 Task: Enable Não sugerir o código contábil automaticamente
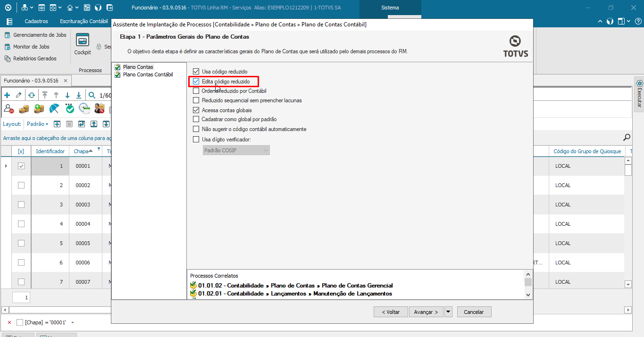196,129
